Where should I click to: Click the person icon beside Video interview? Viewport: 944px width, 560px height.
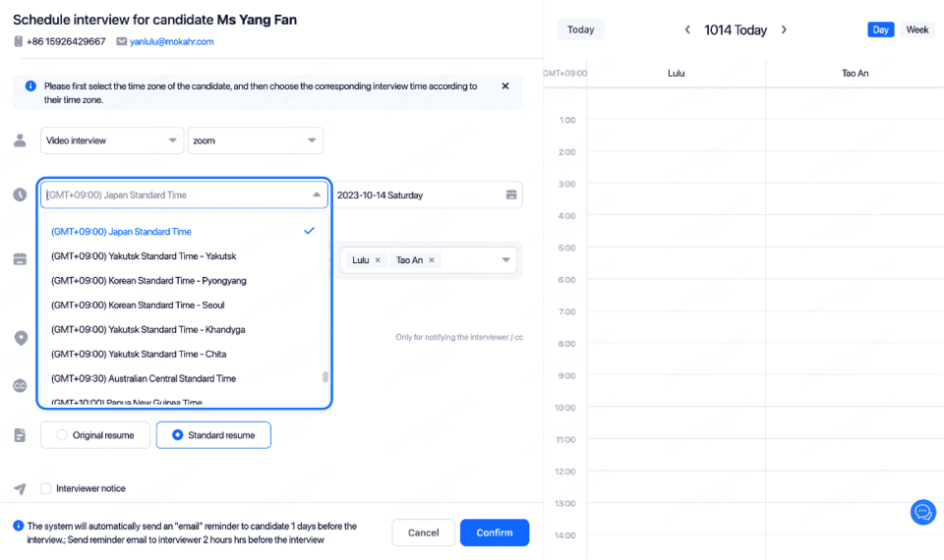pyautogui.click(x=20, y=140)
